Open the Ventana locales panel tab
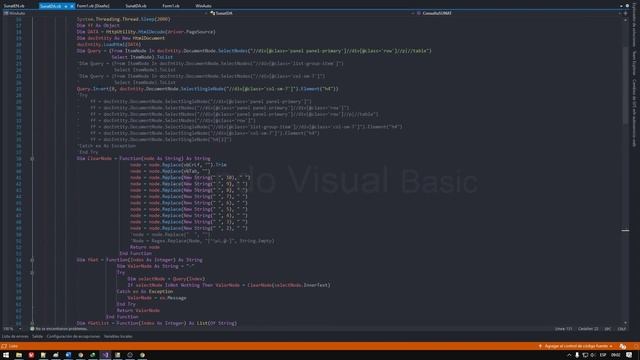The width and height of the screenshot is (640, 360). pos(118,336)
